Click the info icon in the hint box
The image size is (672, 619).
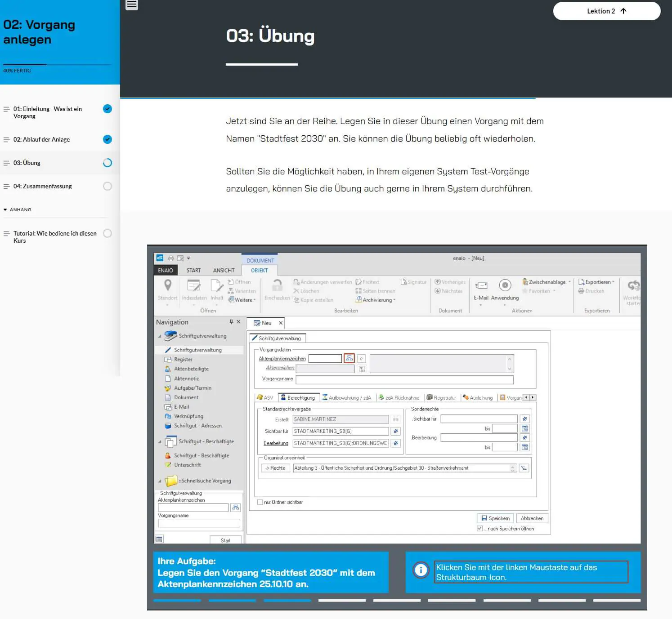(x=421, y=570)
